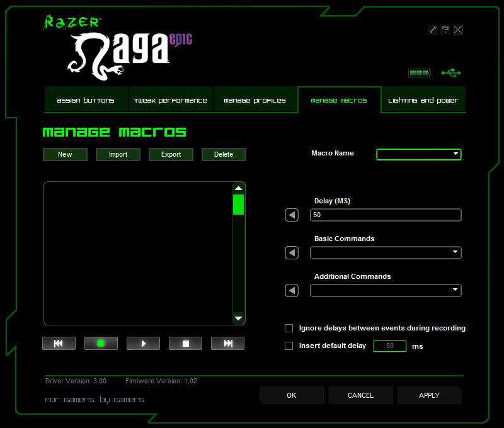Screen dimensions: 504x428
Task: Create a New macro
Action: [x=65, y=154]
